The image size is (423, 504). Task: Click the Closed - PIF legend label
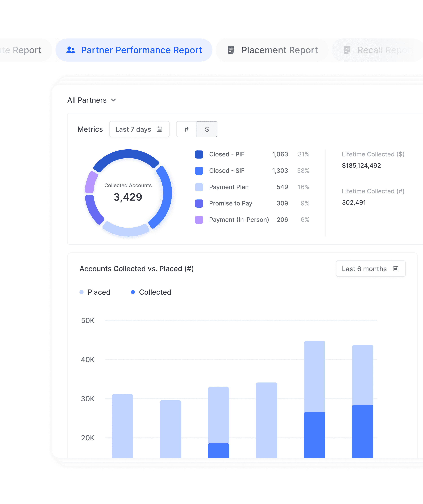[x=227, y=154]
